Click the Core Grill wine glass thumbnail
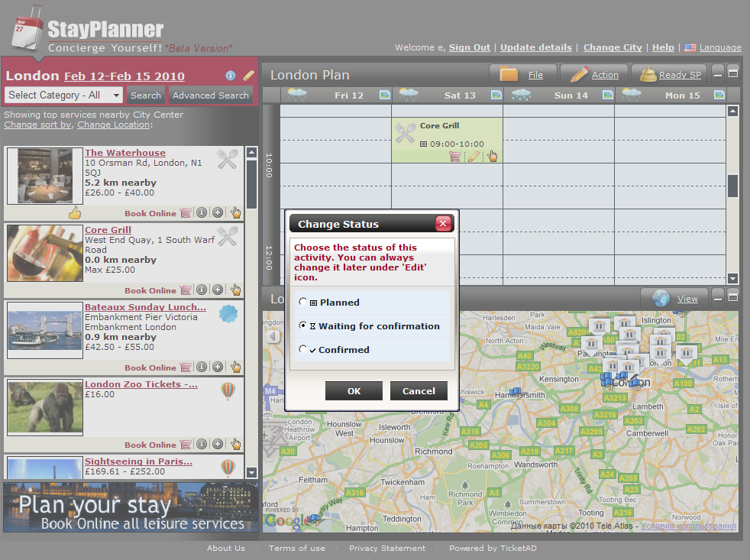750x560 pixels. click(45, 253)
